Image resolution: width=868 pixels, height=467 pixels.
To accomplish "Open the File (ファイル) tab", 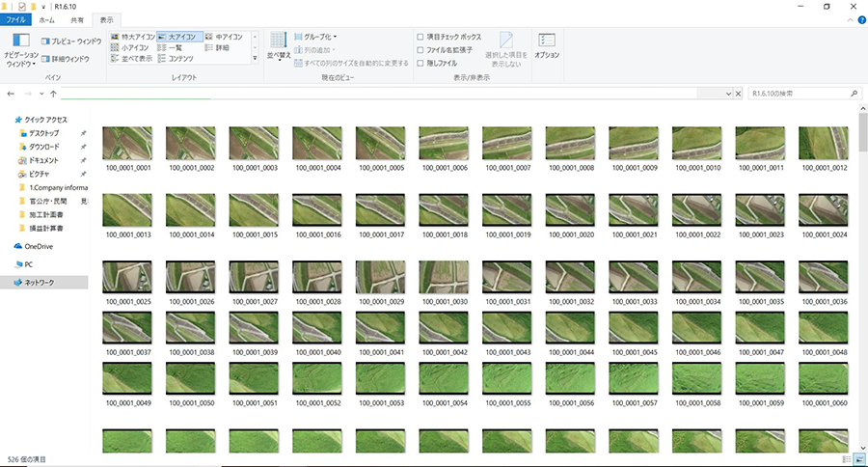I will 16,20.
